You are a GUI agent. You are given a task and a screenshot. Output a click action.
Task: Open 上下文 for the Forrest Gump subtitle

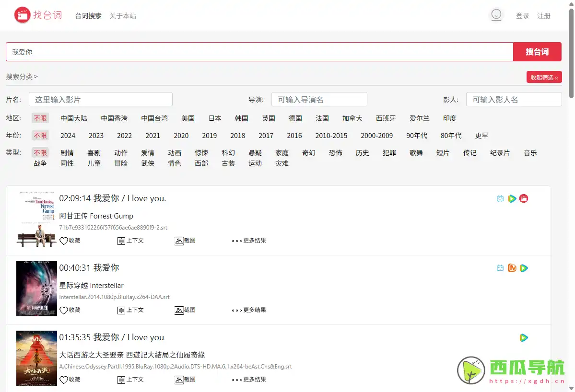pos(130,241)
